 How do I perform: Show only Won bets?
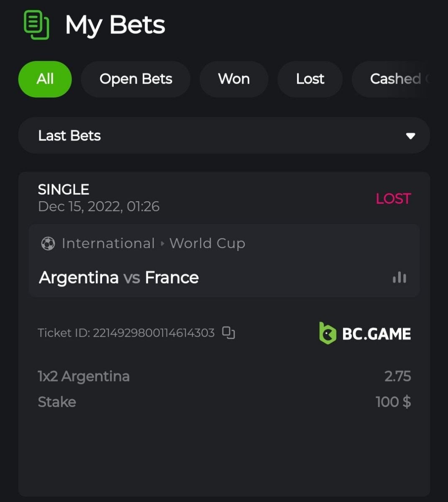(234, 79)
